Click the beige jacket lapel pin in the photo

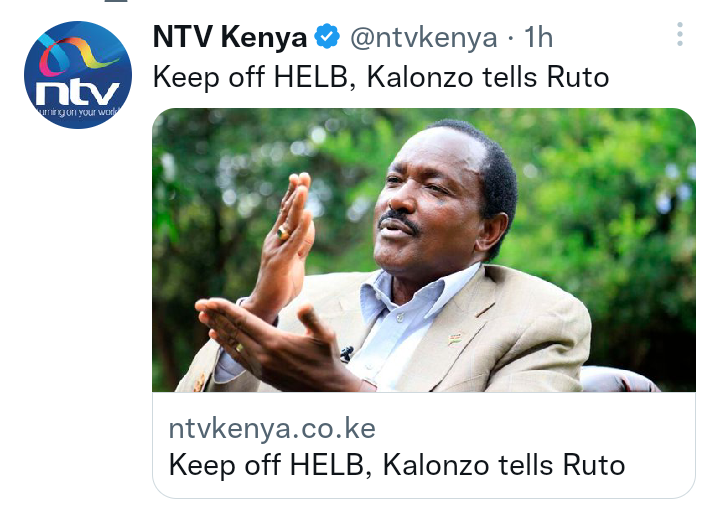tap(454, 340)
